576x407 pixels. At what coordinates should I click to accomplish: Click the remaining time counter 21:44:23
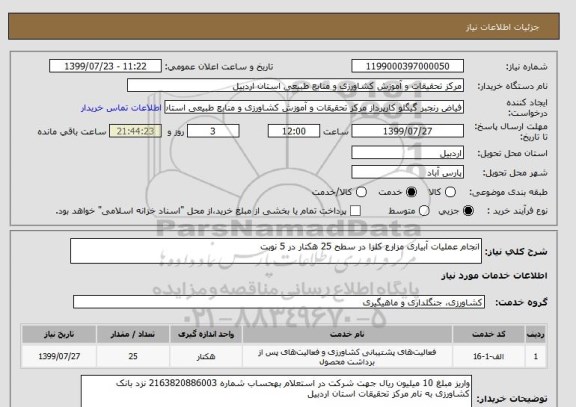135,131
